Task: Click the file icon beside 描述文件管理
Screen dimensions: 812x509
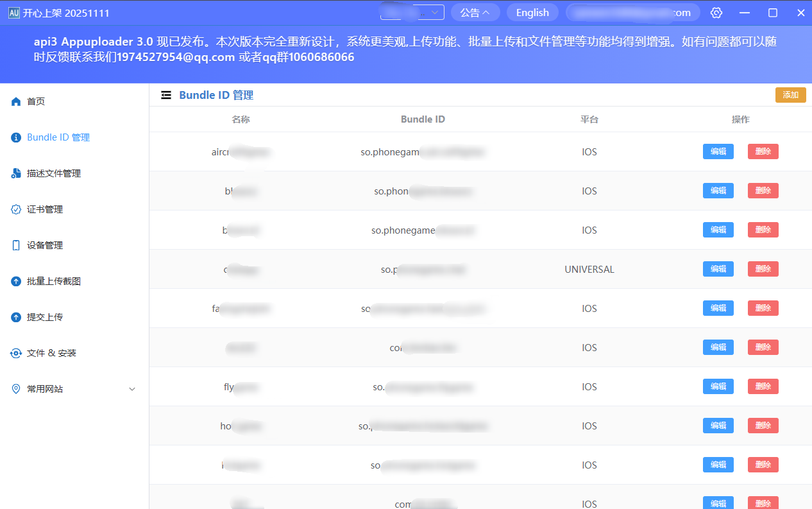Action: tap(16, 173)
